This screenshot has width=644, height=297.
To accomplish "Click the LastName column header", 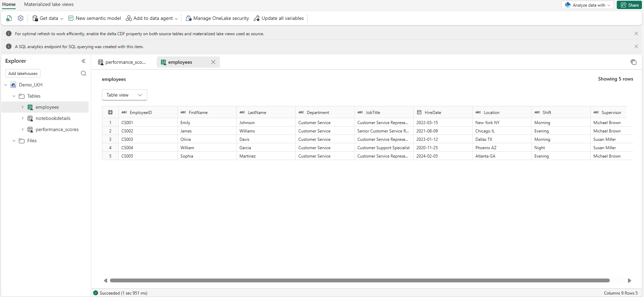I will pyautogui.click(x=266, y=112).
